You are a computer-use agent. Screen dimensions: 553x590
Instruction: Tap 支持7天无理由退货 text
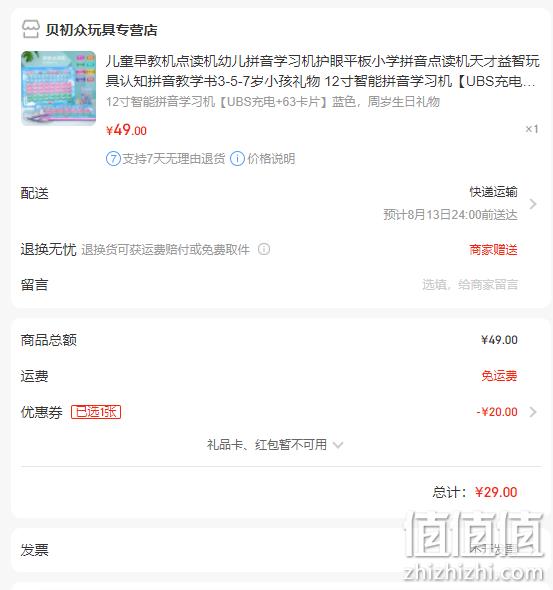coord(174,159)
